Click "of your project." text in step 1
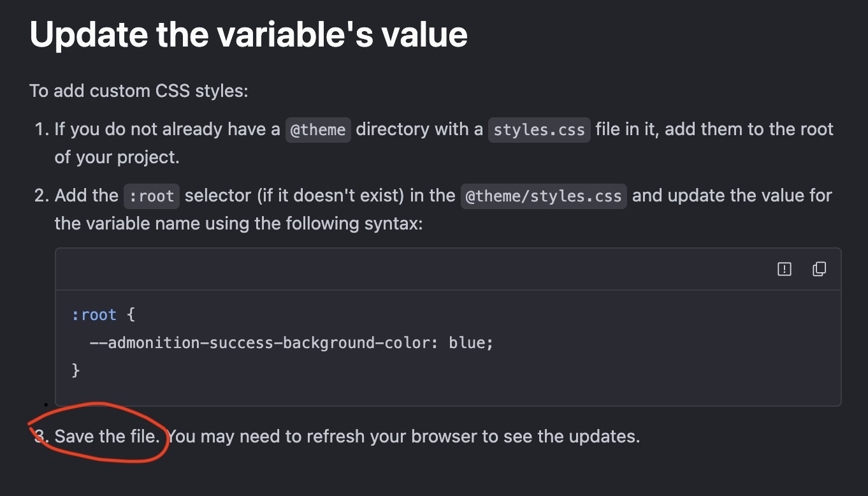 click(x=117, y=157)
